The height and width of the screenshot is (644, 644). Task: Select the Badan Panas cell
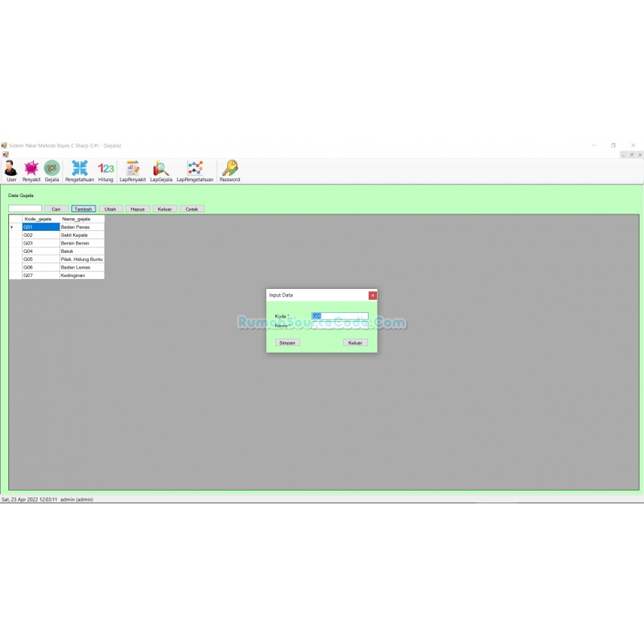(82, 227)
